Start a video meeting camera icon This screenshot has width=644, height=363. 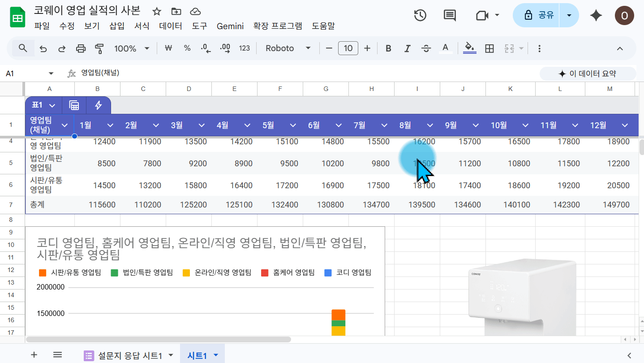click(x=481, y=16)
